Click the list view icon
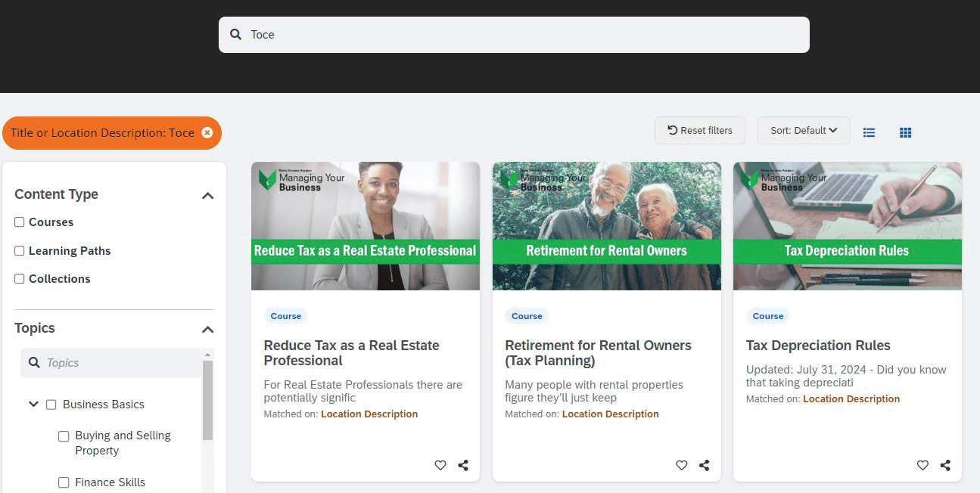Viewport: 980px width, 493px height. [869, 132]
